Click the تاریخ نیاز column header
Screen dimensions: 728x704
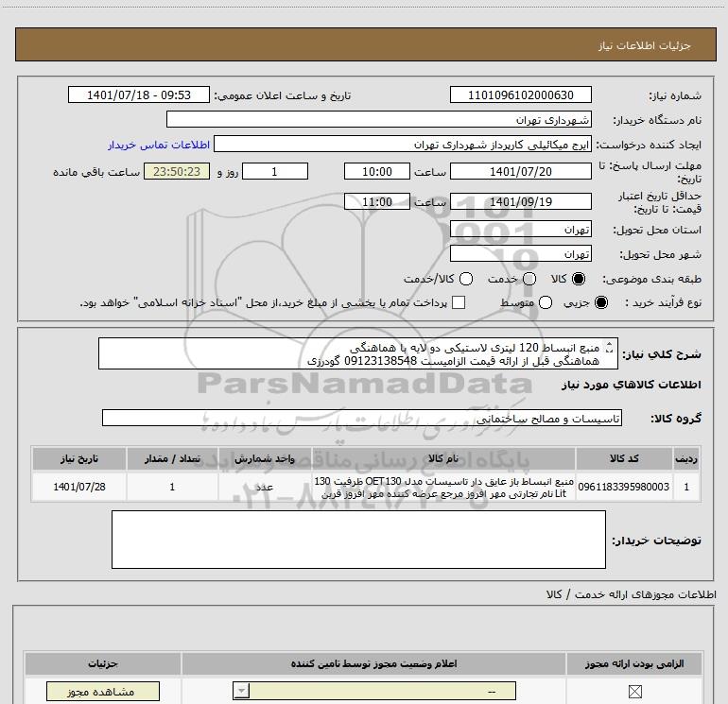coord(78,458)
